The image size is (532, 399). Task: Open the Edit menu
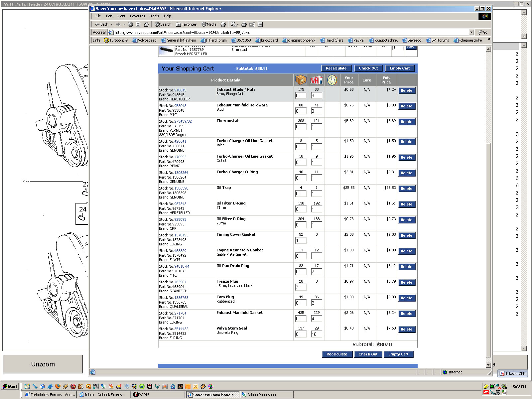tap(109, 16)
